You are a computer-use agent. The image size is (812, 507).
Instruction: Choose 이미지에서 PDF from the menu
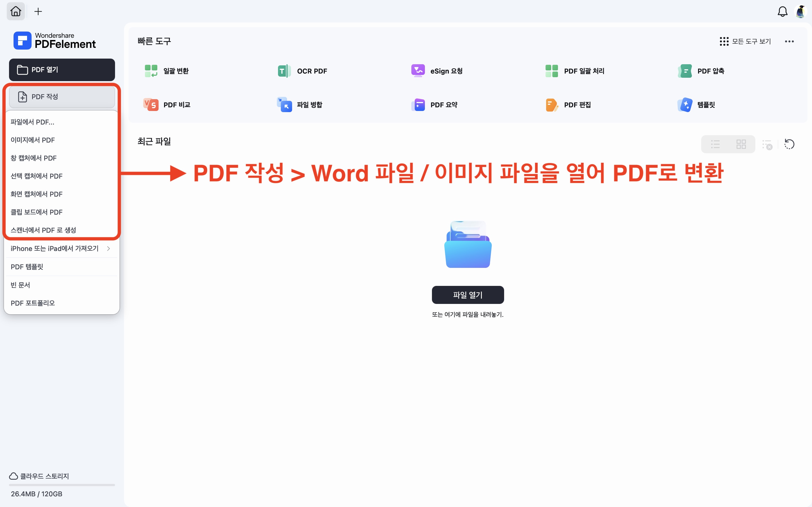pos(32,140)
